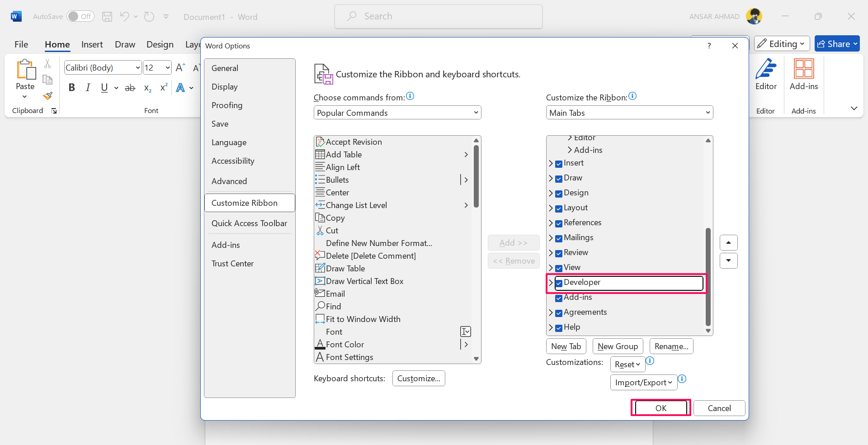The image size is (868, 445).
Task: Click the New Tab button
Action: [x=566, y=346]
